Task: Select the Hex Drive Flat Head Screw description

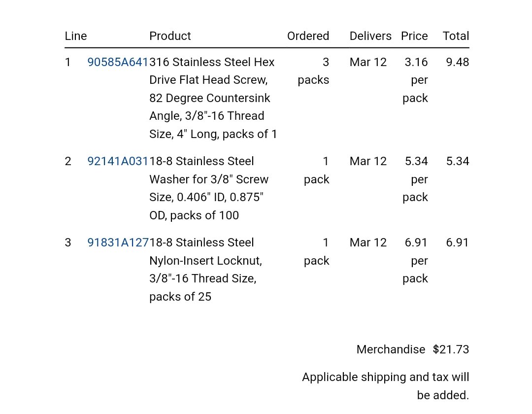Action: [213, 98]
